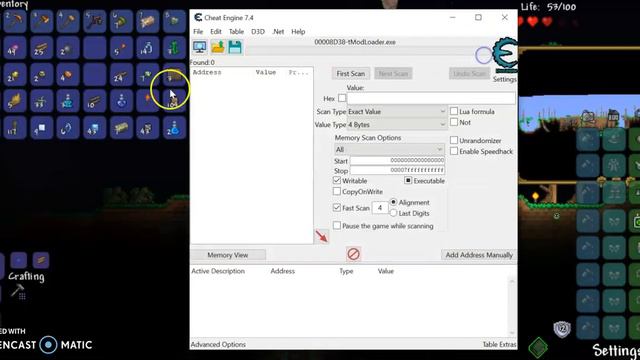Open Advanced Options

(x=218, y=344)
